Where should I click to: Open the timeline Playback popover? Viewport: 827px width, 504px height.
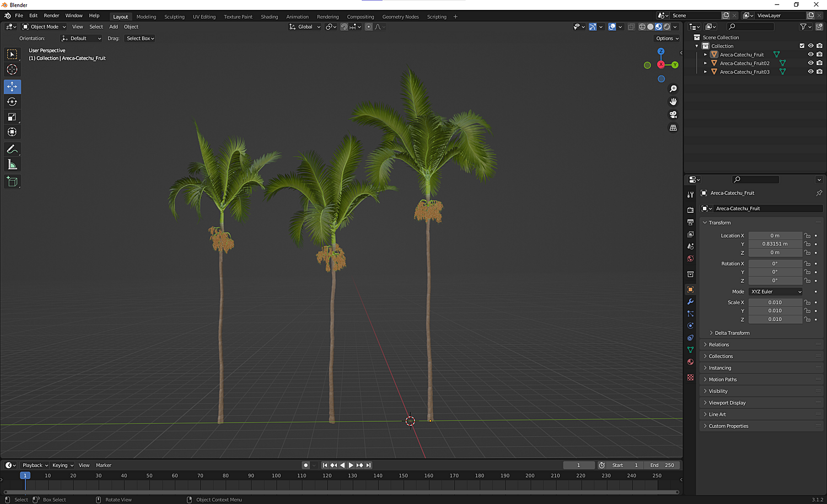(35, 465)
